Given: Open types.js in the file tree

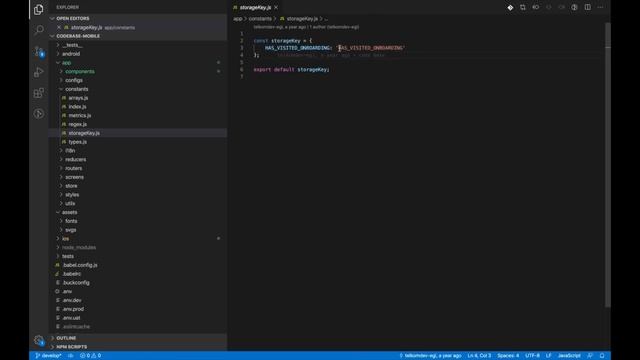Looking at the screenshot, I should 138,142.
